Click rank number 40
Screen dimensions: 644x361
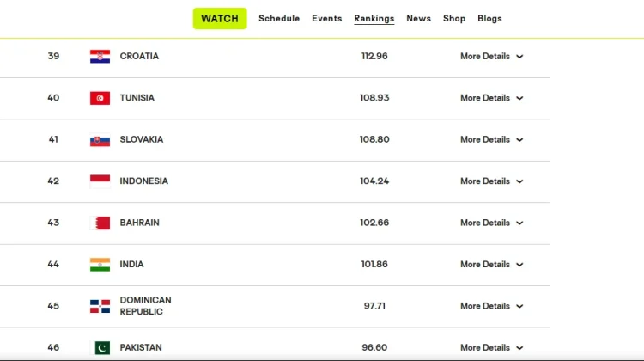[53, 98]
